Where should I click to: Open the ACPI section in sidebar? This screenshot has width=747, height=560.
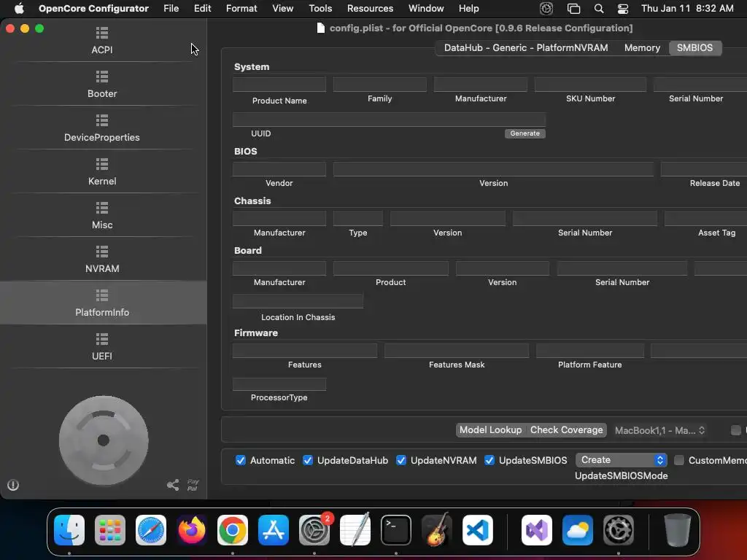[102, 41]
